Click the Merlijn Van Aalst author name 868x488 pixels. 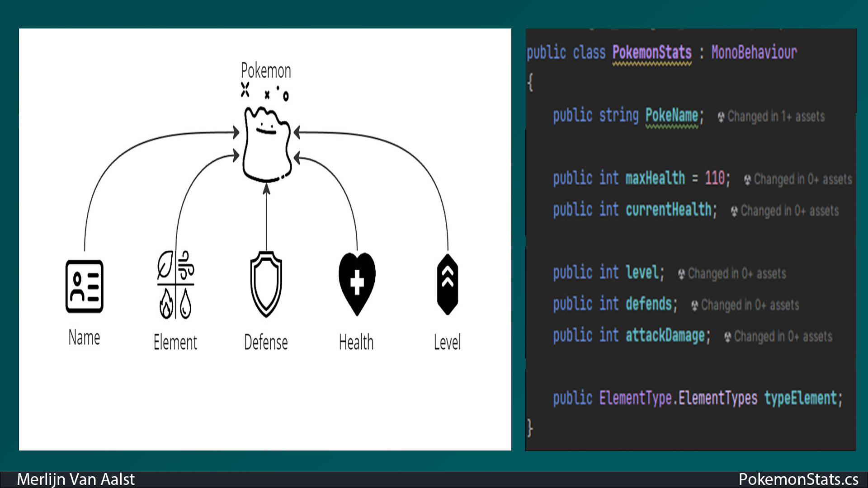(76, 479)
